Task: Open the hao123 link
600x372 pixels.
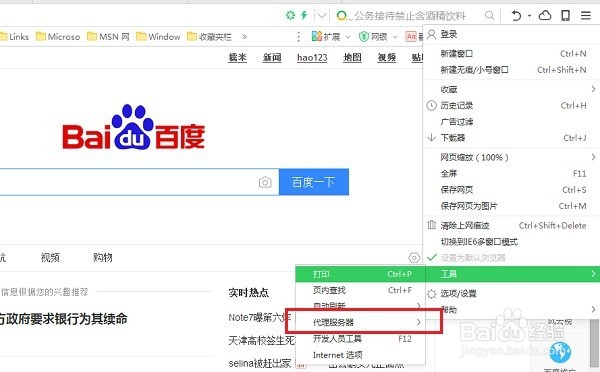Action: point(312,57)
